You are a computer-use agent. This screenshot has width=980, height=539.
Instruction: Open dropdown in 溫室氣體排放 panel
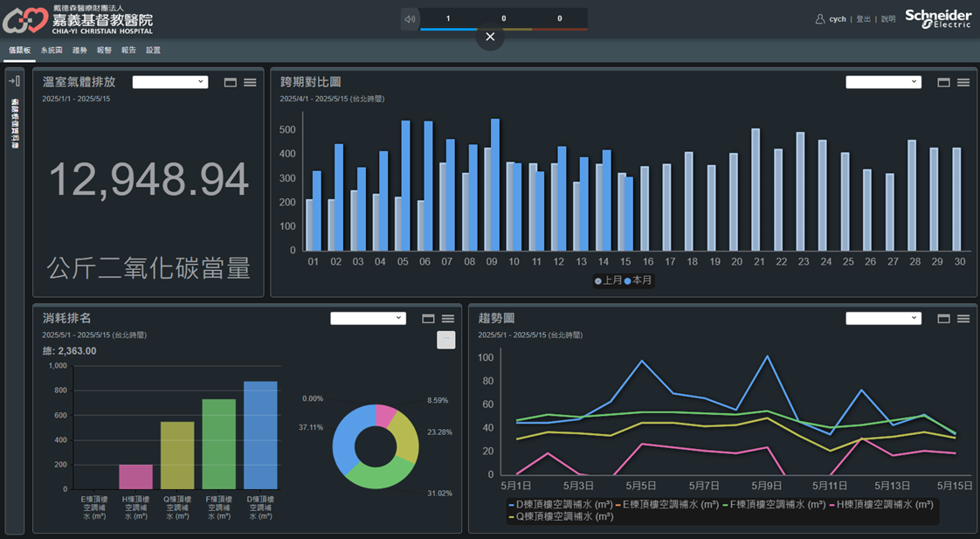tap(170, 82)
